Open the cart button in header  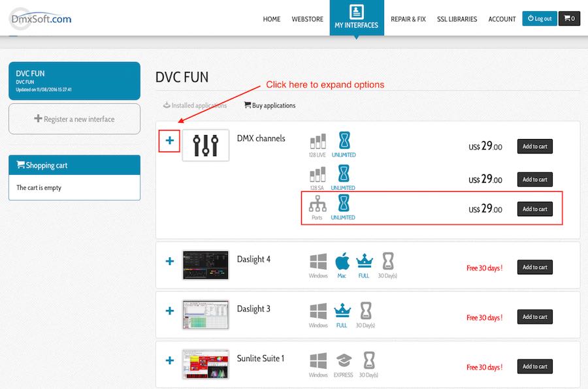(569, 18)
